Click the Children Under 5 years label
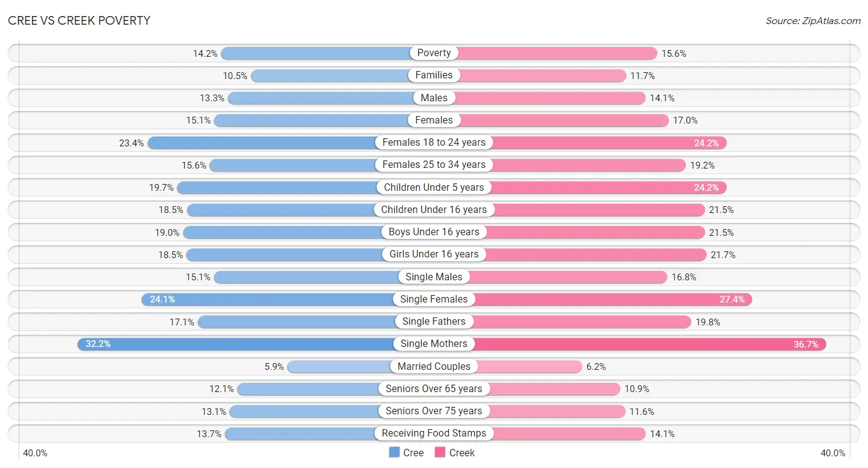The image size is (868, 468). pyautogui.click(x=434, y=187)
